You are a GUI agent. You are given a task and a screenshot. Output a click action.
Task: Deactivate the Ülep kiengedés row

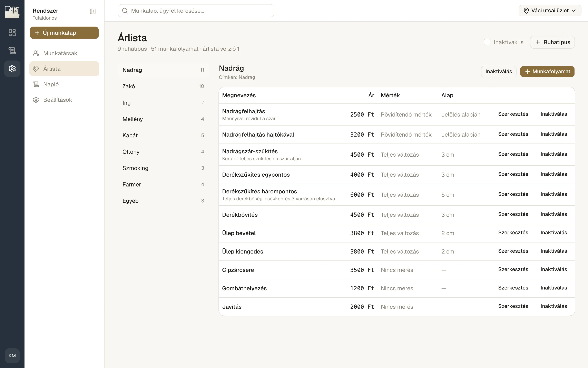click(553, 251)
